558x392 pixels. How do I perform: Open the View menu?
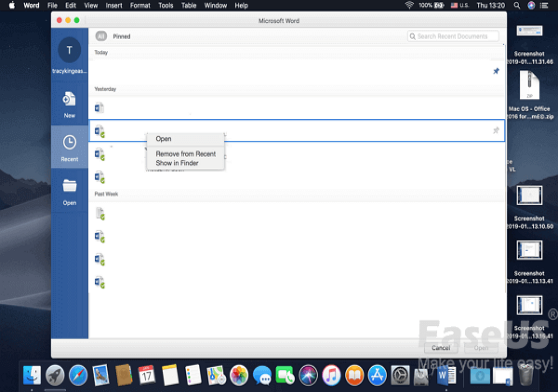[91, 6]
